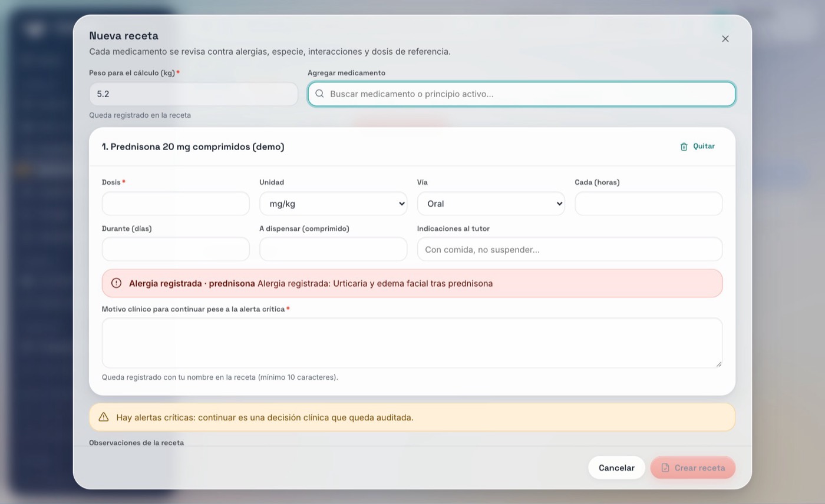The image size is (825, 504).
Task: Close the Nueva receta dialog
Action: 725,39
